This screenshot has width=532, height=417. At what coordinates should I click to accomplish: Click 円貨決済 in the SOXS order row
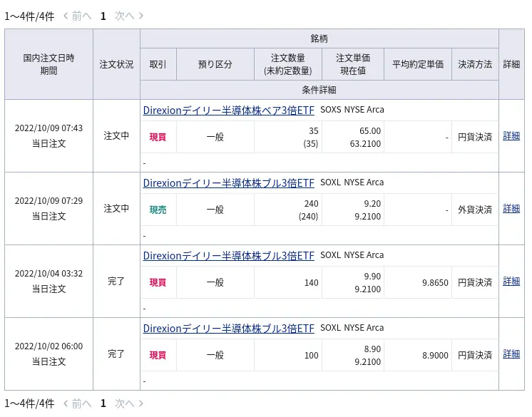coord(475,137)
